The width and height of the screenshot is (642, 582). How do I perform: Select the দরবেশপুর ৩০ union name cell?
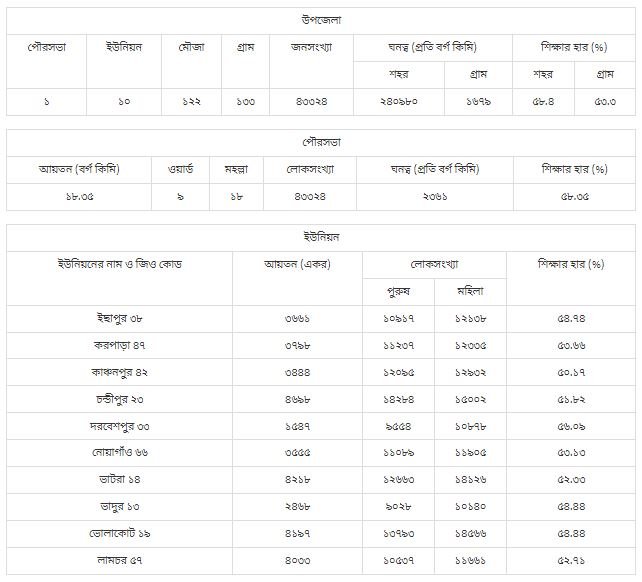[119, 426]
